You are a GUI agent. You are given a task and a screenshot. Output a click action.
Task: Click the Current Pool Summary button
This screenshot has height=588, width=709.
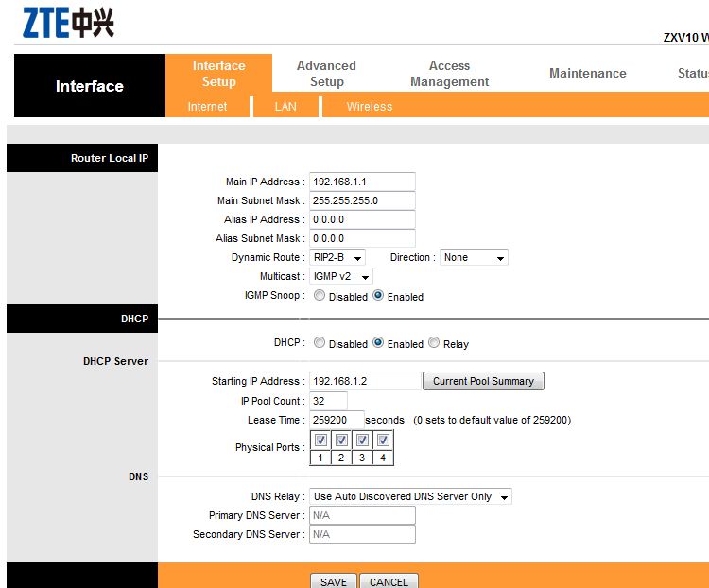pyautogui.click(x=483, y=381)
